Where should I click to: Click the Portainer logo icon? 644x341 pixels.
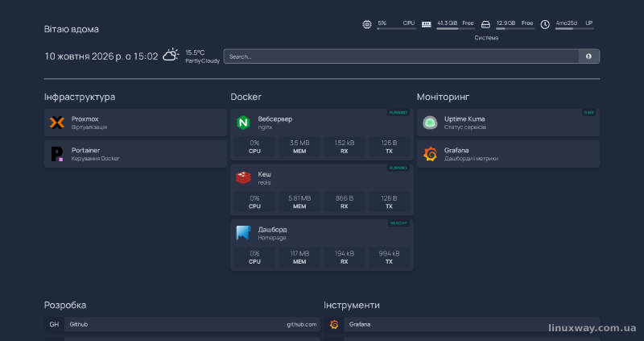point(57,154)
